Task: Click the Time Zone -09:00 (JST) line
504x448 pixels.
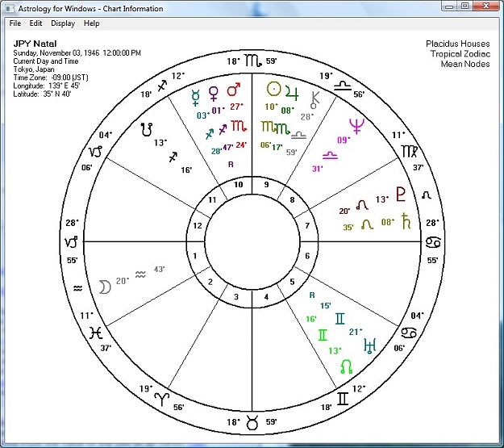Action: (51, 77)
